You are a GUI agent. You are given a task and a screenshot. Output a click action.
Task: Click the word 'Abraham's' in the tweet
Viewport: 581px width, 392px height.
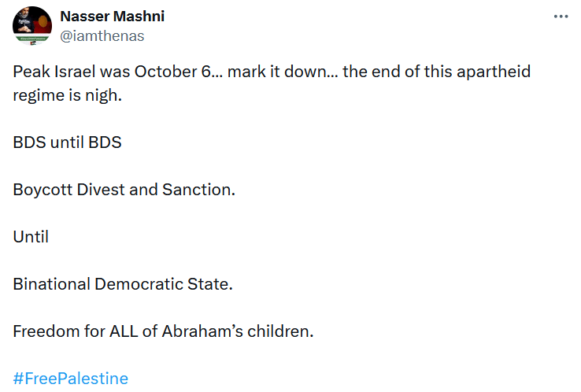coord(202,331)
